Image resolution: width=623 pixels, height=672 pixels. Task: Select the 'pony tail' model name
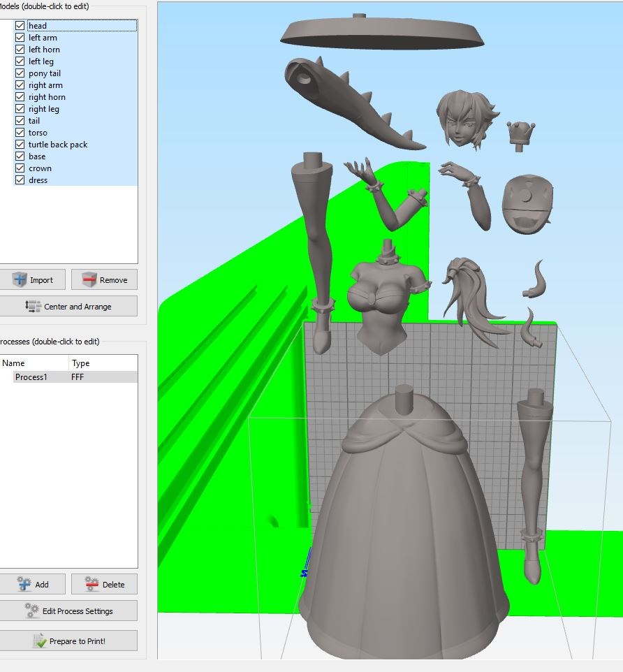point(45,73)
